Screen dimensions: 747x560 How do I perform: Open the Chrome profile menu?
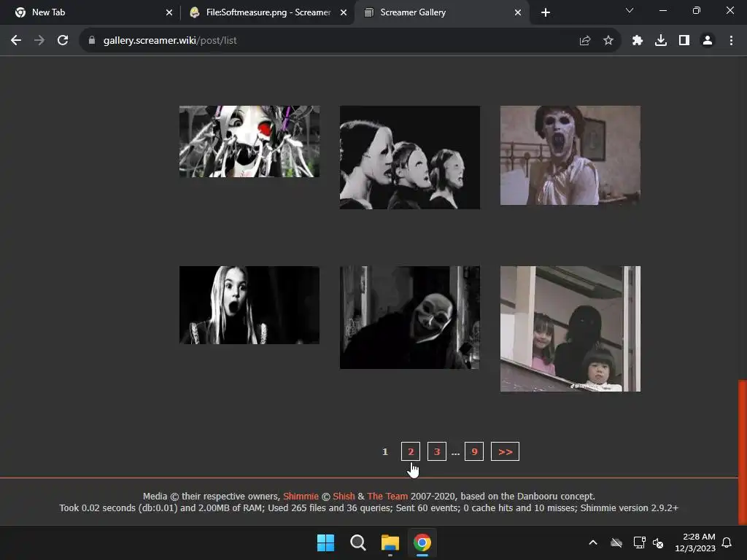(x=708, y=41)
